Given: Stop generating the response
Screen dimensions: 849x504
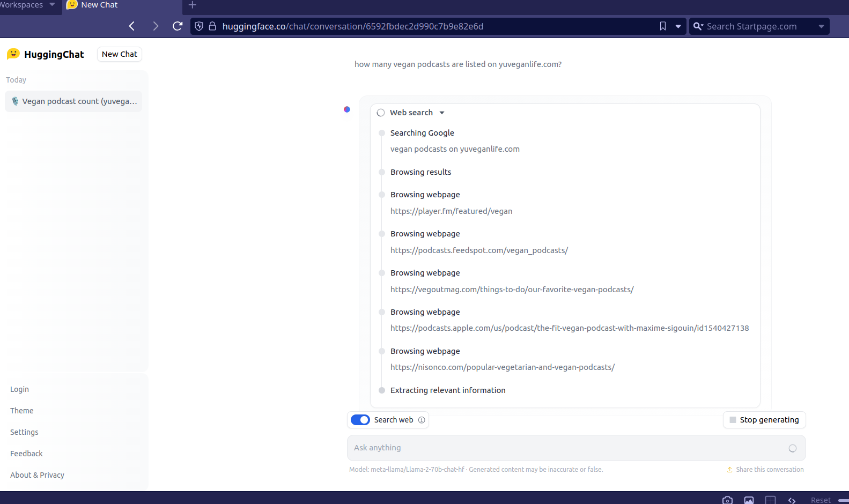Looking at the screenshot, I should 764,420.
